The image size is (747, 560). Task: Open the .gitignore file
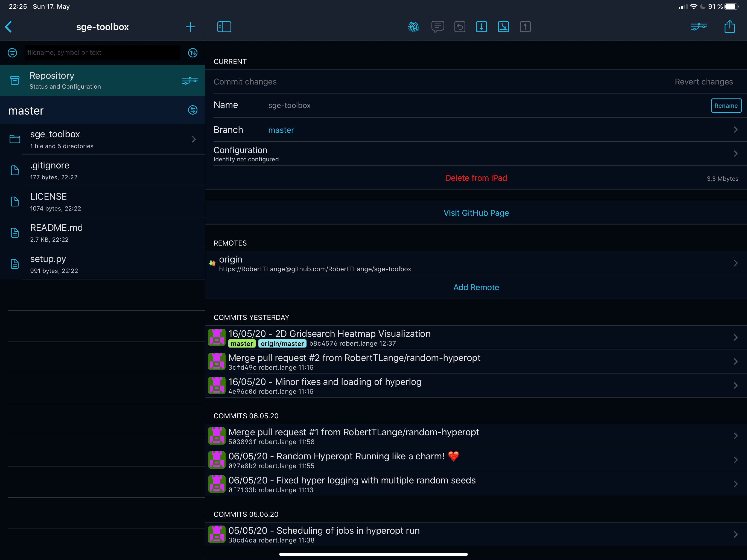coord(102,170)
